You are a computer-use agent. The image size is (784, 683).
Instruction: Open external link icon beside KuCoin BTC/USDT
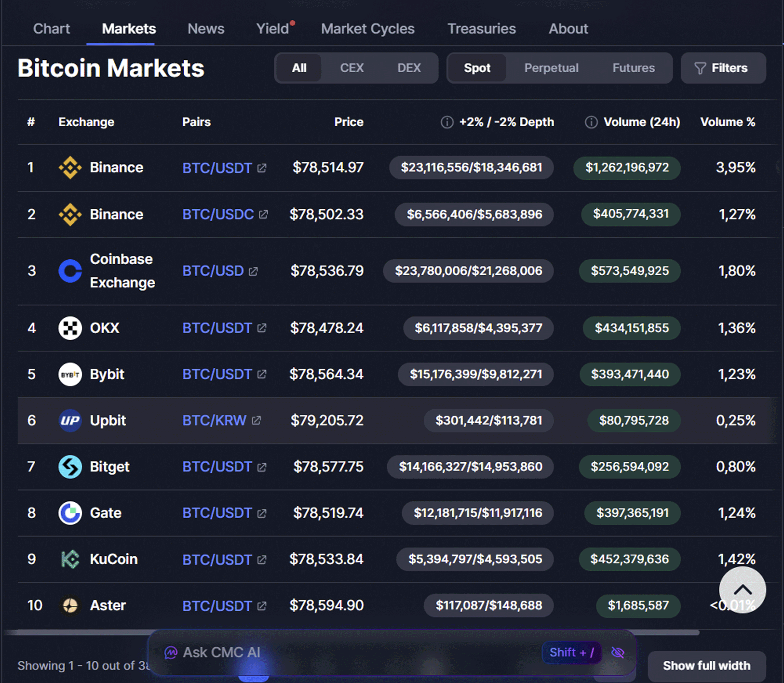[x=262, y=560]
